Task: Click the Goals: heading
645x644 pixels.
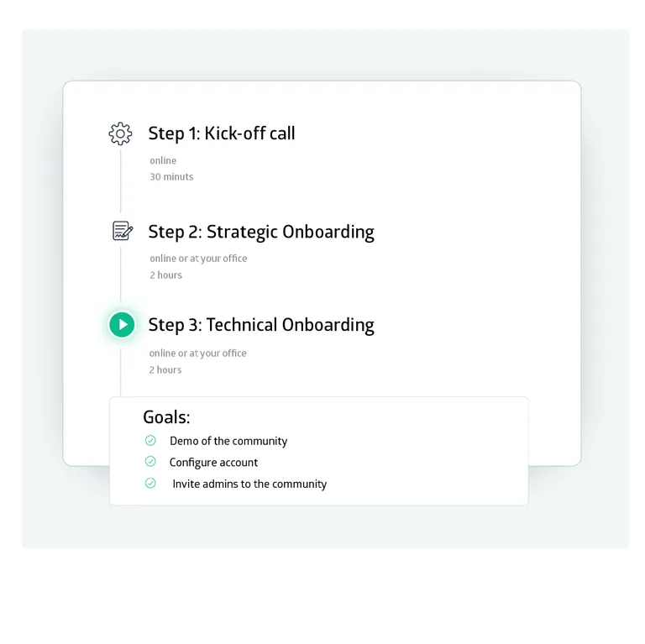Action: point(166,417)
